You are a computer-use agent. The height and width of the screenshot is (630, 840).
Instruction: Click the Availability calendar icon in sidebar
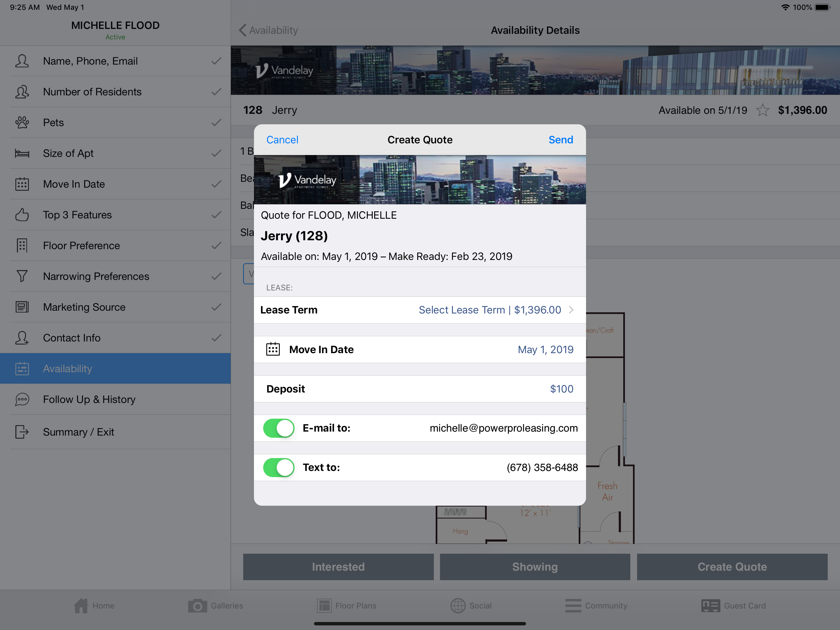point(22,369)
